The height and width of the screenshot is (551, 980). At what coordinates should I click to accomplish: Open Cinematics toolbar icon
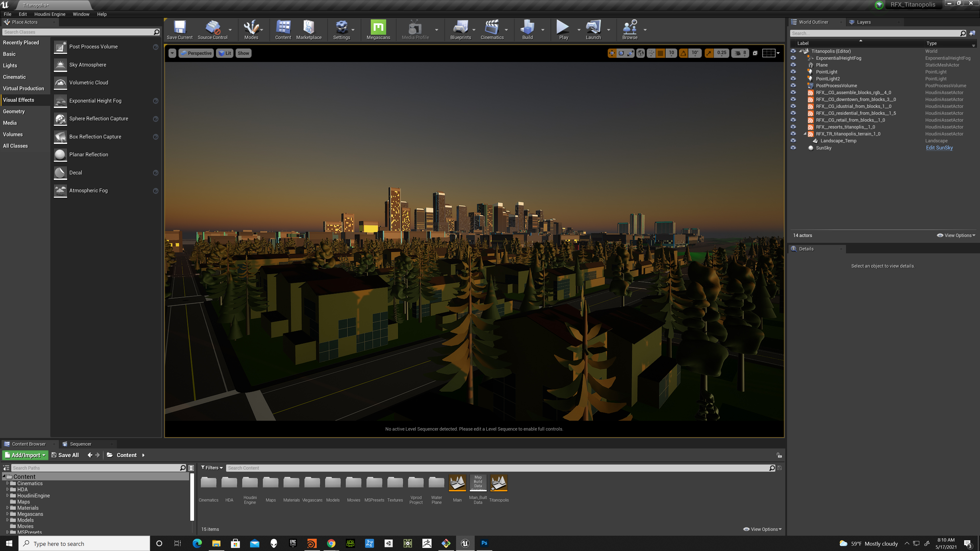click(x=492, y=30)
